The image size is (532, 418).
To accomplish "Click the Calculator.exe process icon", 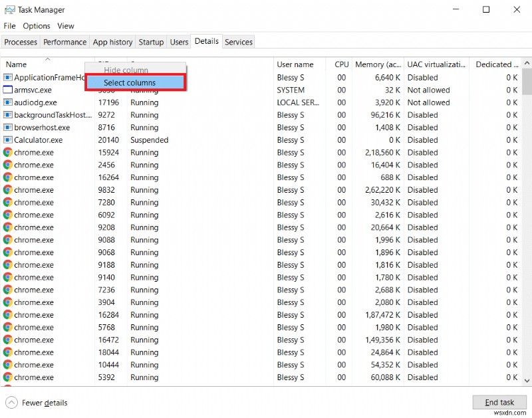I will pos(8,140).
